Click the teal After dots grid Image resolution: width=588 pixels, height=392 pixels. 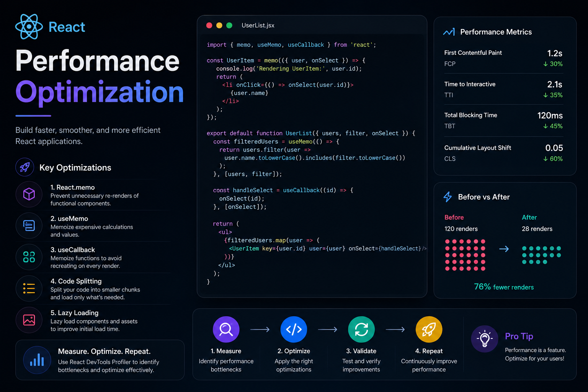(x=541, y=255)
